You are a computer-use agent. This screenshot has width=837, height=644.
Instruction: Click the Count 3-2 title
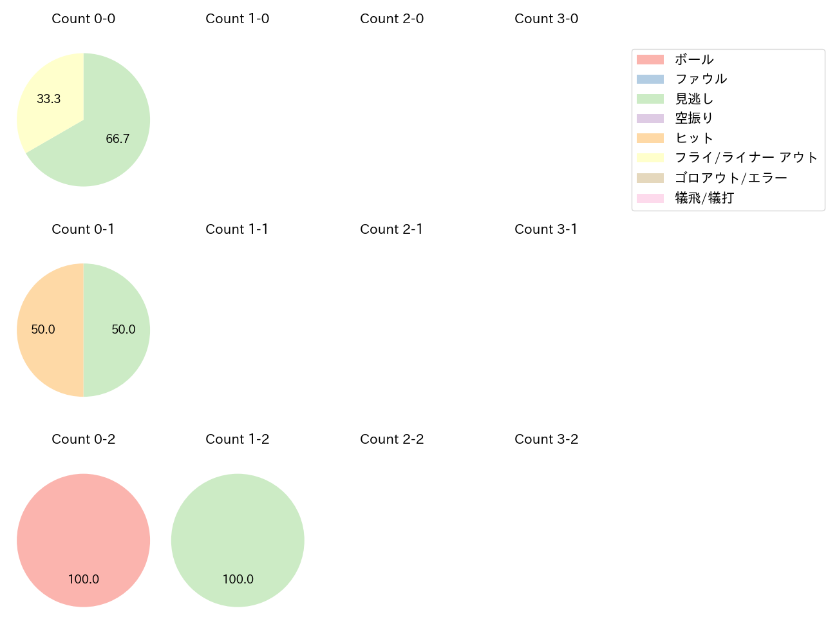point(546,439)
